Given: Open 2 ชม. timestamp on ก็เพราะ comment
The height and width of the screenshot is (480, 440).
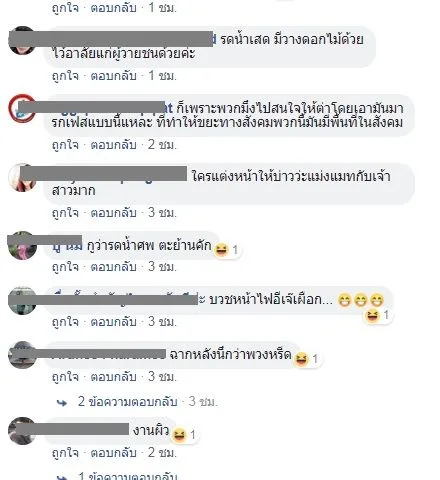Looking at the screenshot, I should tap(162, 144).
